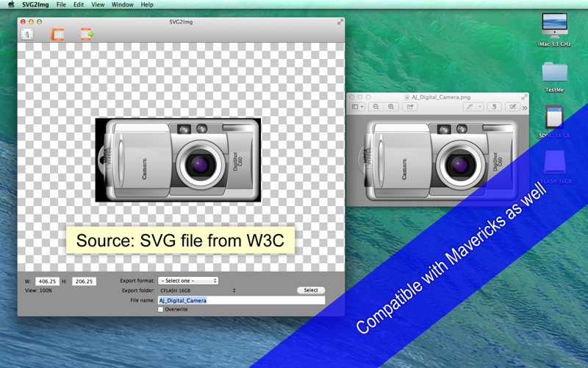Open the Export format dropdown
The image size is (588, 368).
(188, 280)
